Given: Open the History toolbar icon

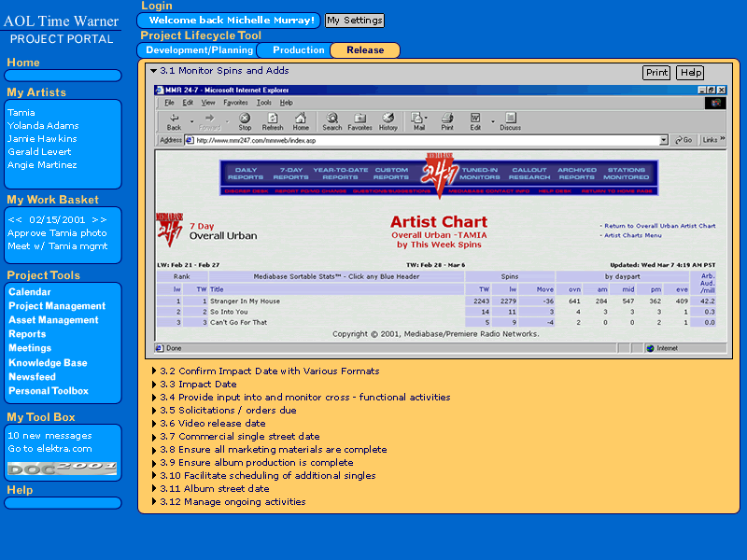Looking at the screenshot, I should pyautogui.click(x=388, y=120).
